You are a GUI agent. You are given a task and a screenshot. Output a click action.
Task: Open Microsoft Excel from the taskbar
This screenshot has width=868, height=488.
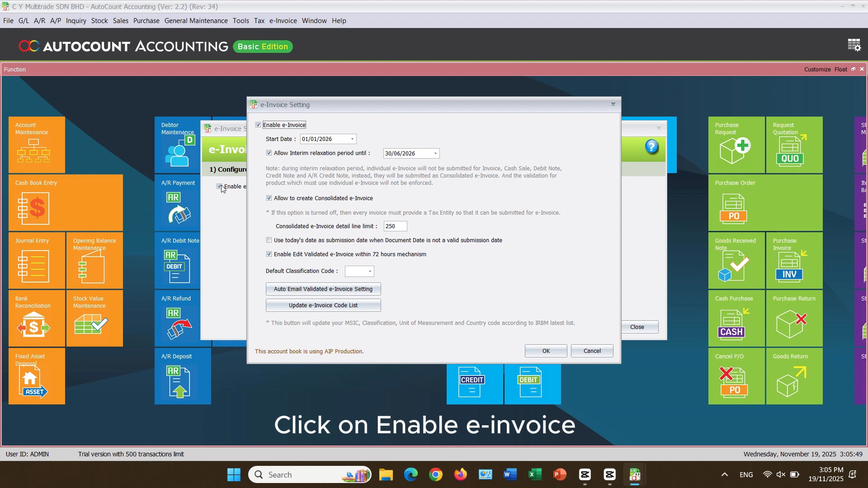coord(535,475)
